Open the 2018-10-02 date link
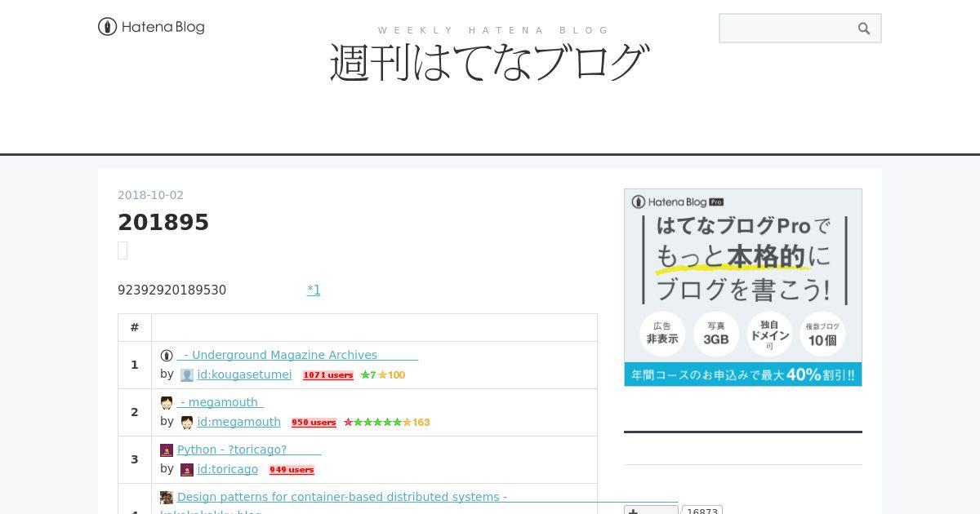This screenshot has width=980, height=514. (150, 195)
